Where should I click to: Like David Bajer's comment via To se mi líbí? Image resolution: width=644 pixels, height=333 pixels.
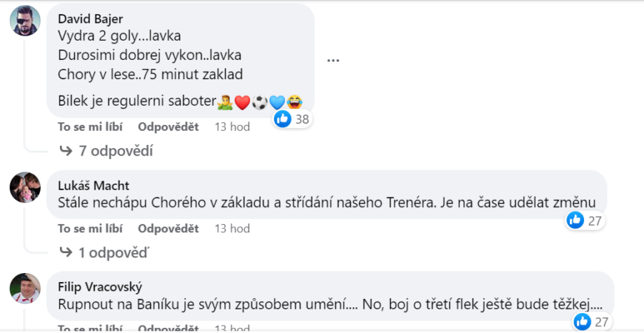90,127
